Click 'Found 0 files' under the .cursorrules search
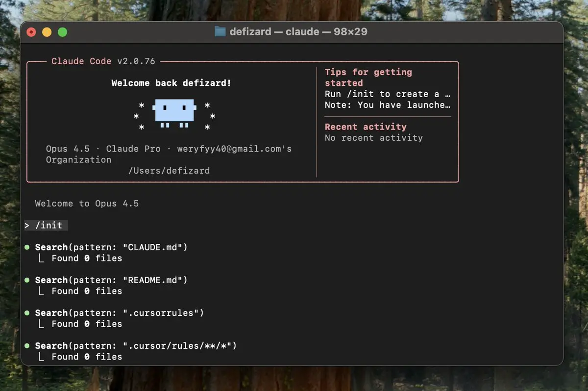The image size is (588, 391). 87,324
